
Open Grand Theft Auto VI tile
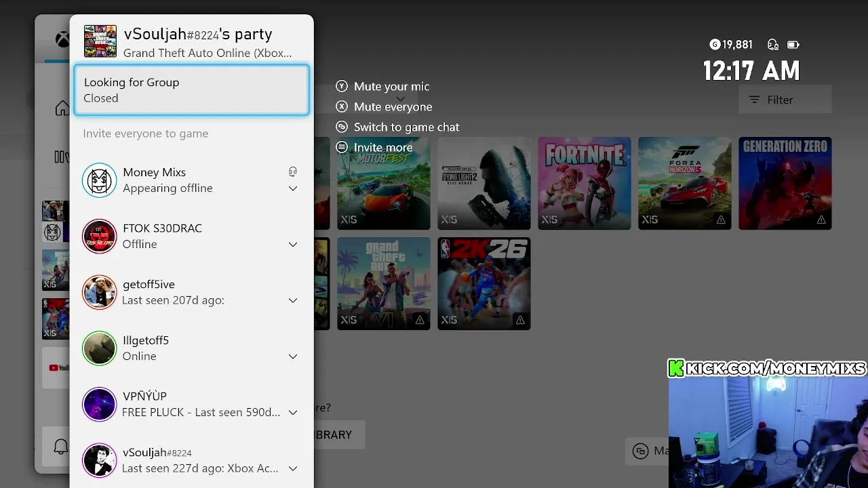(x=383, y=283)
